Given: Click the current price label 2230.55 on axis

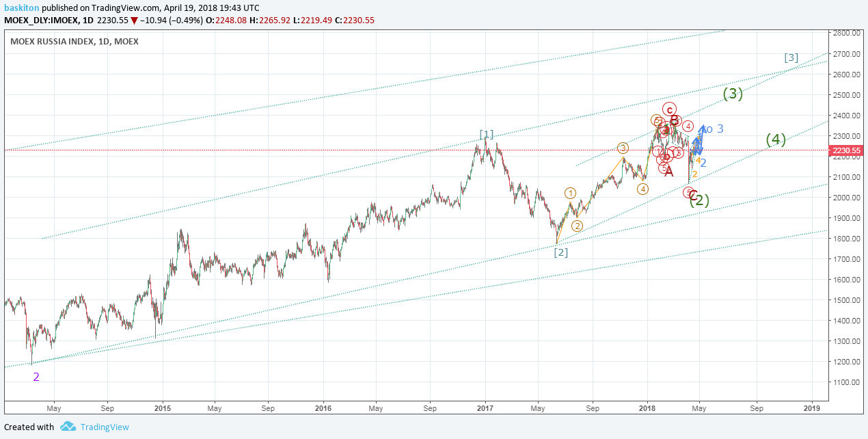Looking at the screenshot, I should click(847, 150).
